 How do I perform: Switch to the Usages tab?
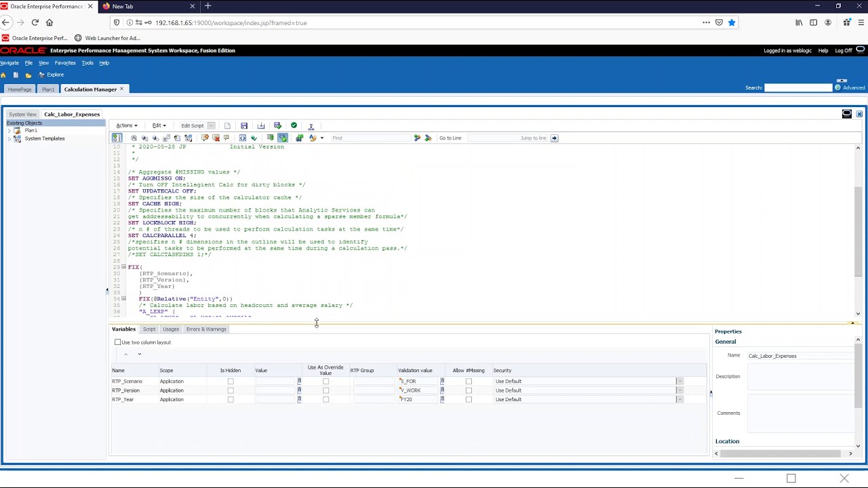click(x=171, y=329)
